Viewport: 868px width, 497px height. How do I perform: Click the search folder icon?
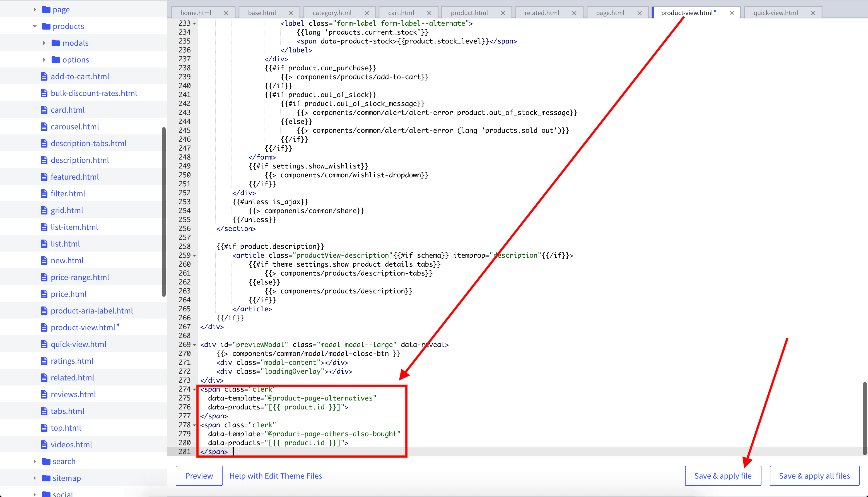coord(46,462)
